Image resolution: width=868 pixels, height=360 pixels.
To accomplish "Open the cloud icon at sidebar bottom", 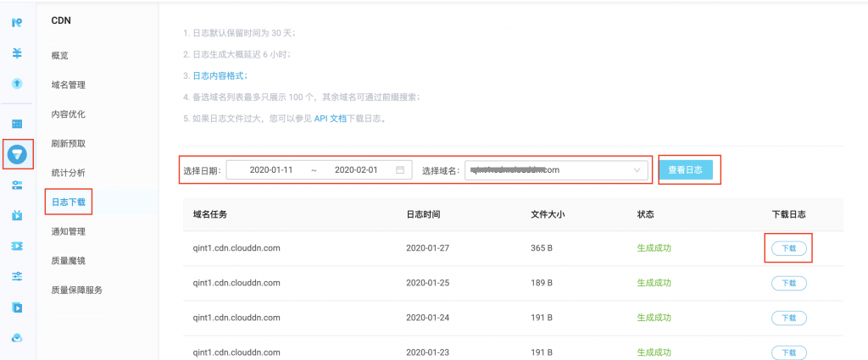I will (x=17, y=337).
